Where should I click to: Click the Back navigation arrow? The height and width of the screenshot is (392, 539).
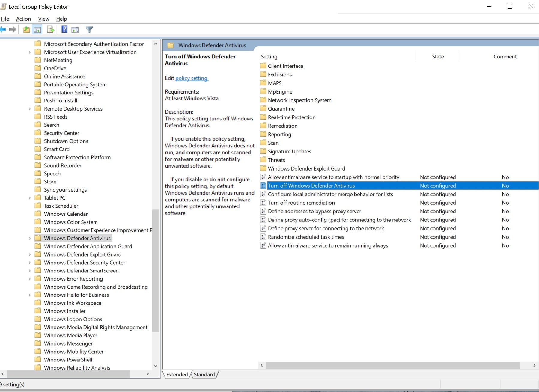(x=4, y=29)
